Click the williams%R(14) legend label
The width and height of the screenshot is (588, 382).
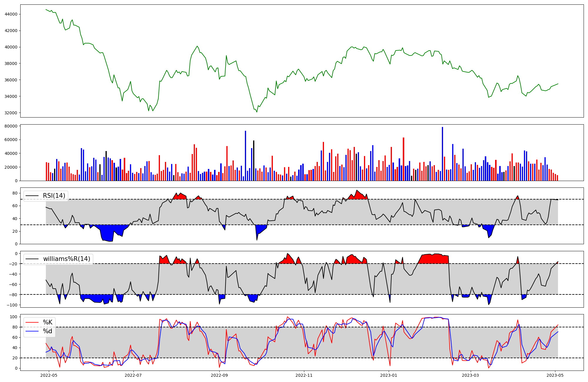[67, 259]
